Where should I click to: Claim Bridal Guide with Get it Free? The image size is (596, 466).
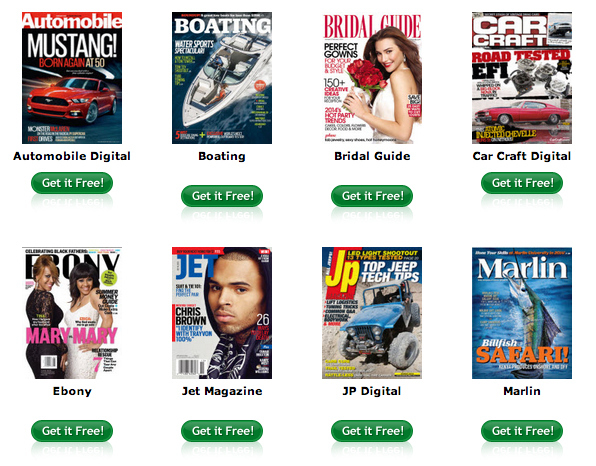tap(372, 196)
